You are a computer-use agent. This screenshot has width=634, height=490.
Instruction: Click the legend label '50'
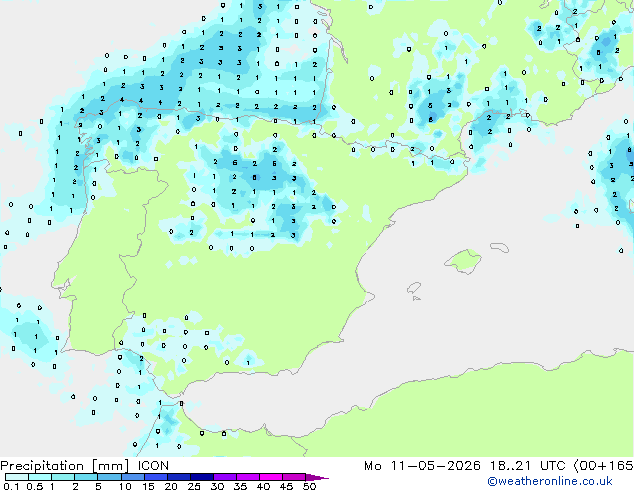(x=310, y=486)
